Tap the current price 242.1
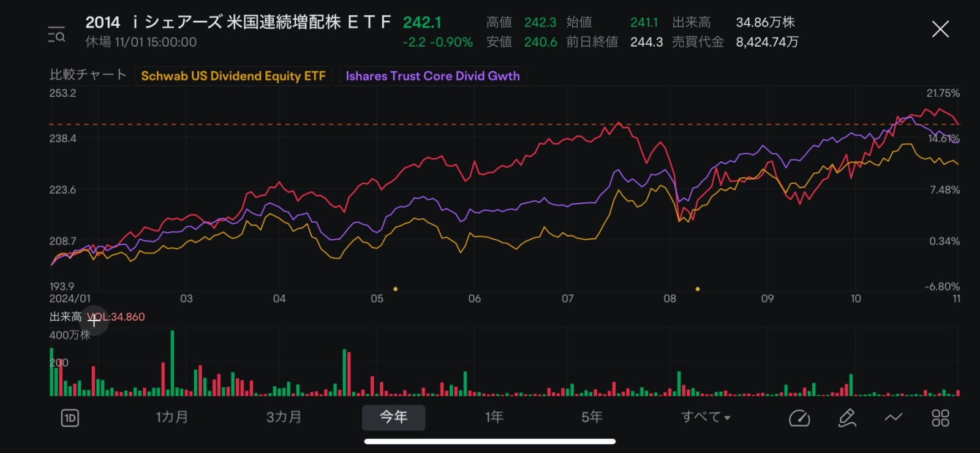This screenshot has height=453, width=980. tap(422, 23)
